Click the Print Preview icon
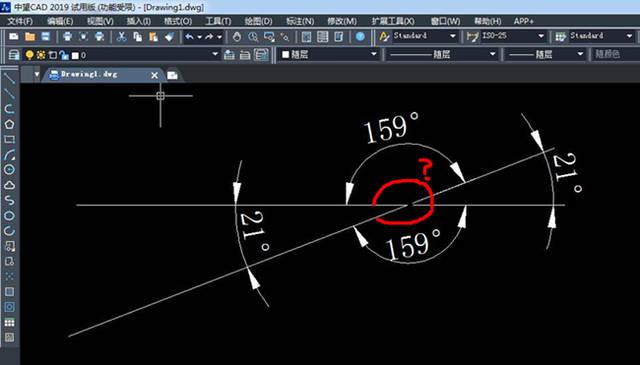The image size is (640, 365). 84,37
